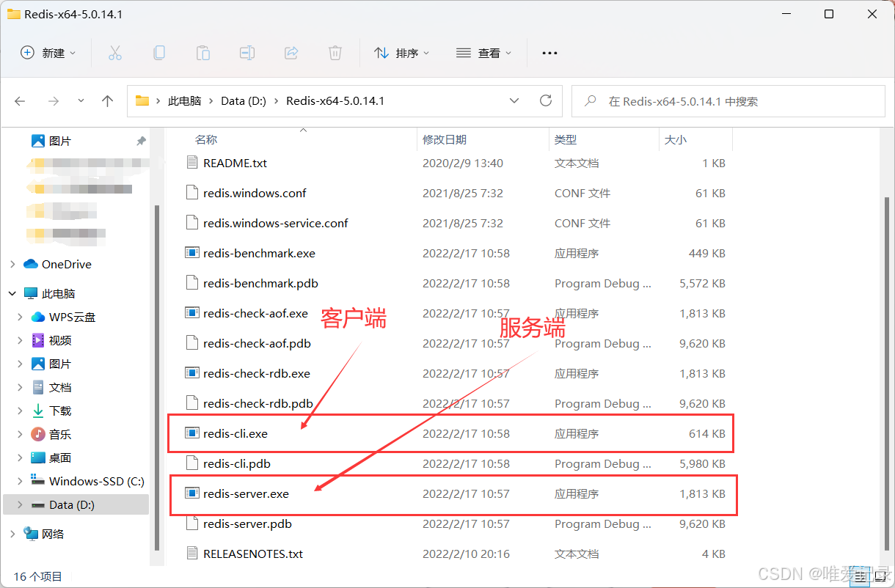
Task: Click the Paste clipboard icon
Action: pos(202,53)
